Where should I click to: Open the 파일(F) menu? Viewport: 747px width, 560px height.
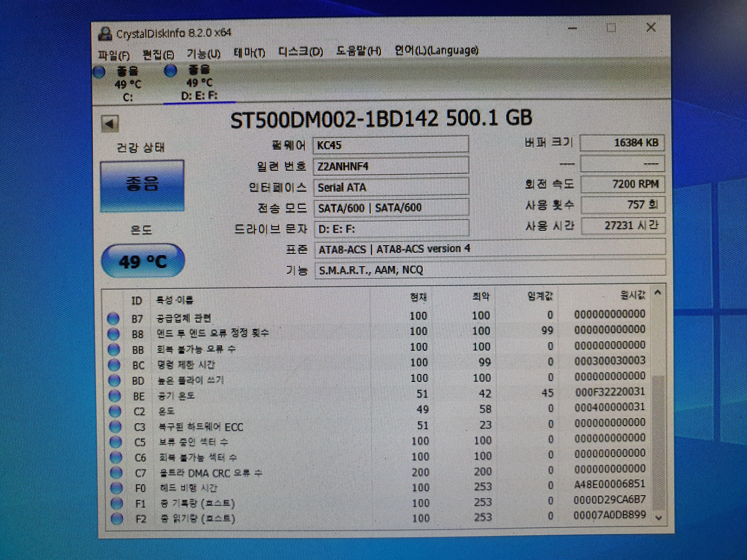pyautogui.click(x=114, y=55)
